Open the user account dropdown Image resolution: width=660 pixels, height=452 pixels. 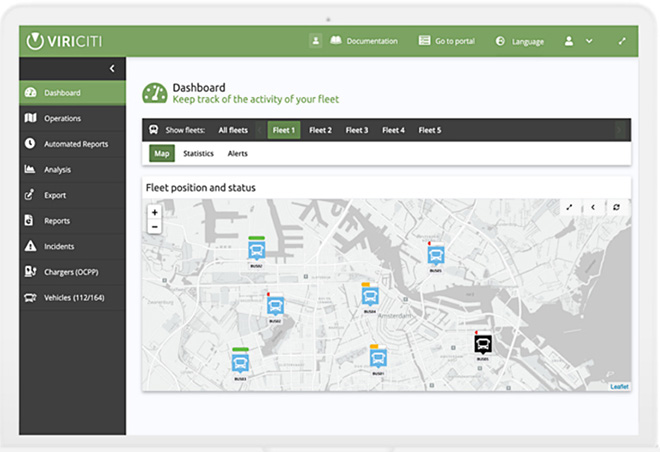pyautogui.click(x=578, y=41)
